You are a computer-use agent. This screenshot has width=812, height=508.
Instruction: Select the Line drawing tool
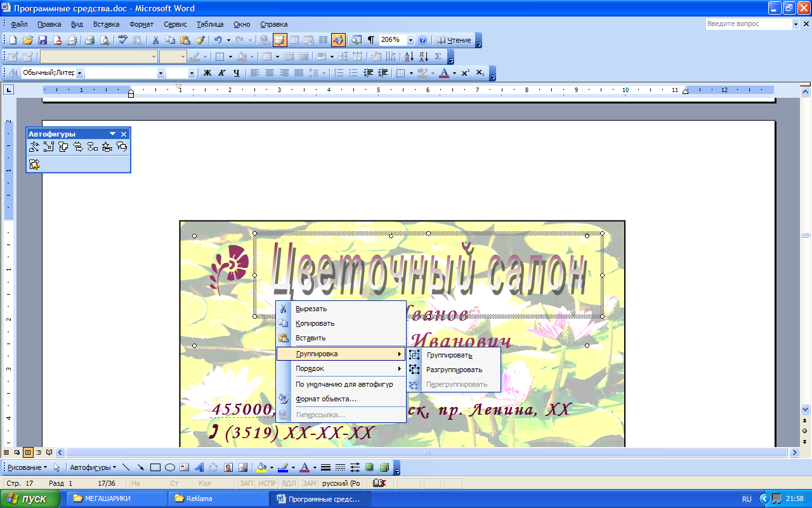pyautogui.click(x=126, y=467)
